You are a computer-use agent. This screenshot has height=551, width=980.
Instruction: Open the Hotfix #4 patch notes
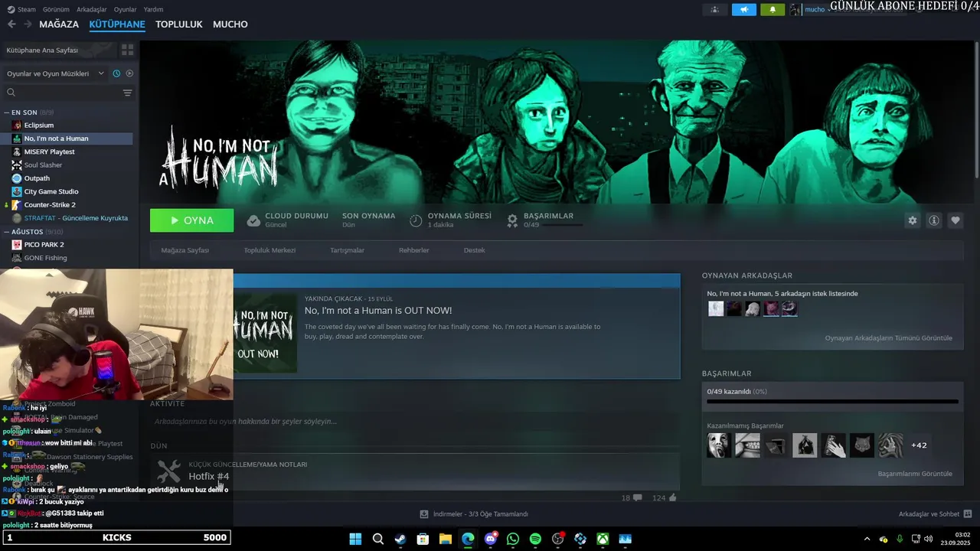point(209,476)
